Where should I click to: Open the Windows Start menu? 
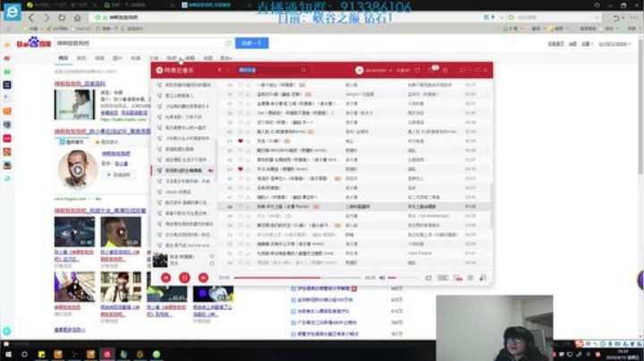[7, 354]
